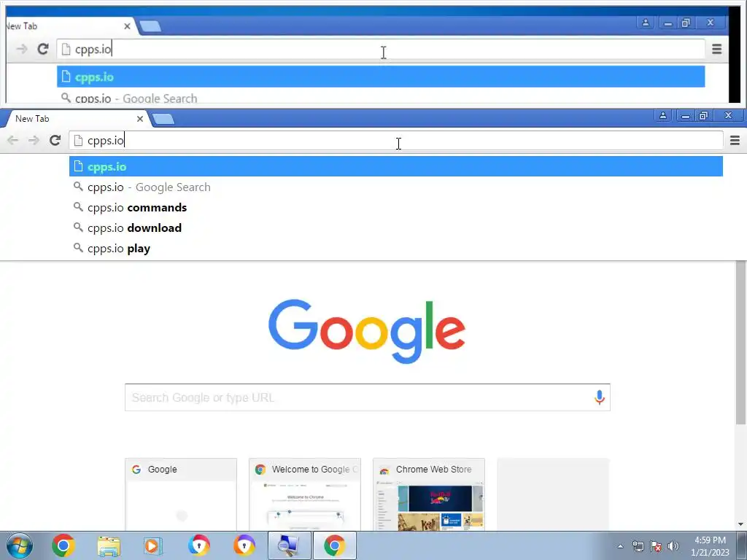Viewport: 747px width, 560px height.
Task: Select the highlighted cpps.io URL suggestion in the front window
Action: coord(396,167)
